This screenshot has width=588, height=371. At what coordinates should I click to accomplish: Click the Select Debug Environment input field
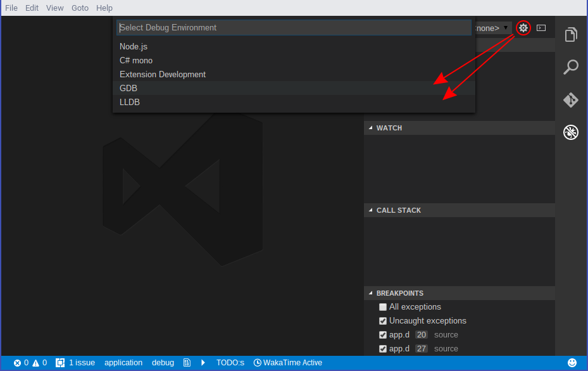click(x=294, y=27)
